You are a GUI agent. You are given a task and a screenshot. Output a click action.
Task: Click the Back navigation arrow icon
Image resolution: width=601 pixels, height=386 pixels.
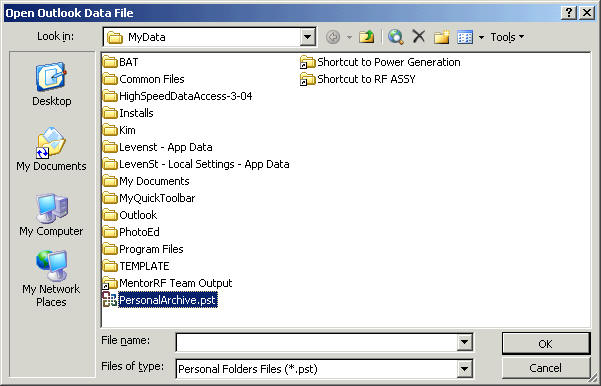click(x=333, y=37)
